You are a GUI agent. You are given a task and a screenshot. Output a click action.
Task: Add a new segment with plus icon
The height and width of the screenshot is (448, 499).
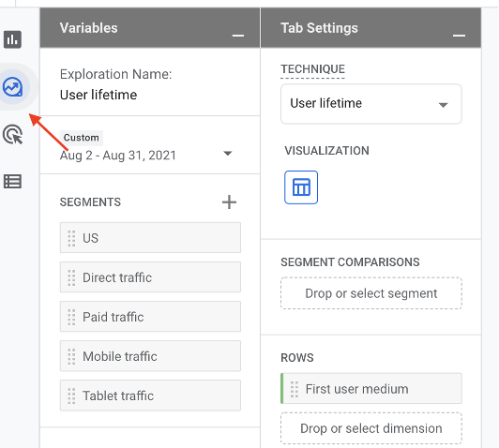coord(229,202)
